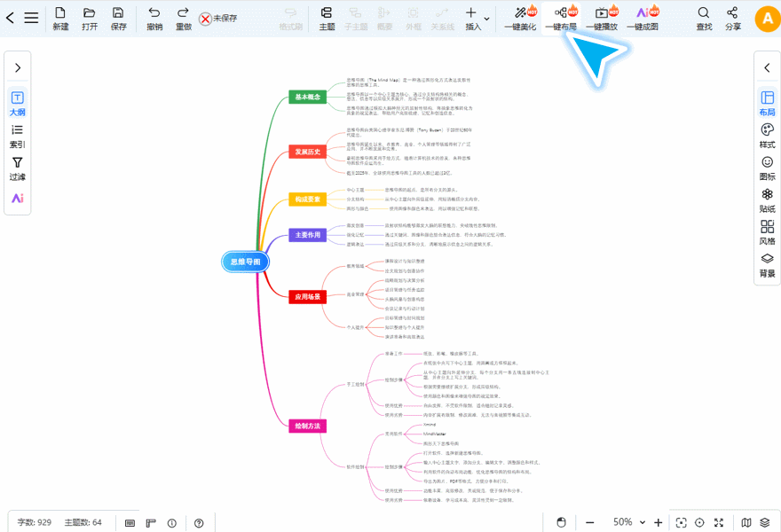This screenshot has width=781, height=532.
Task: Select the central 思维导图 node
Action: click(246, 262)
